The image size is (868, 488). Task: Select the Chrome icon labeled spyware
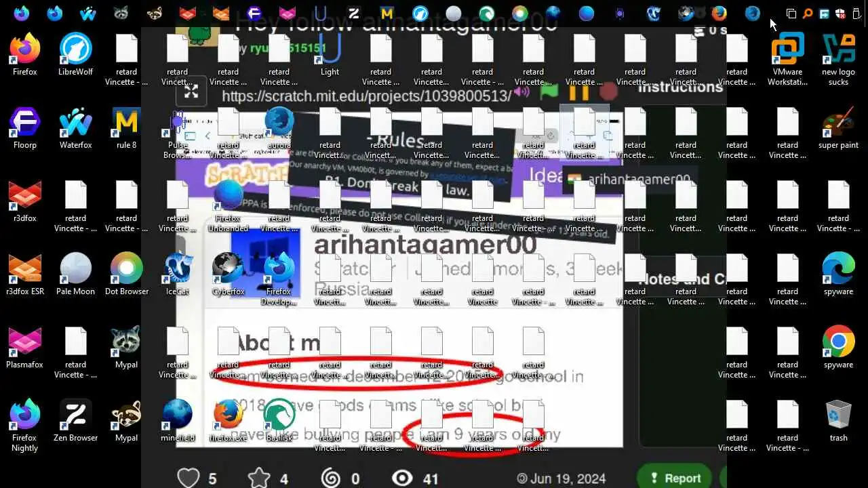838,347
